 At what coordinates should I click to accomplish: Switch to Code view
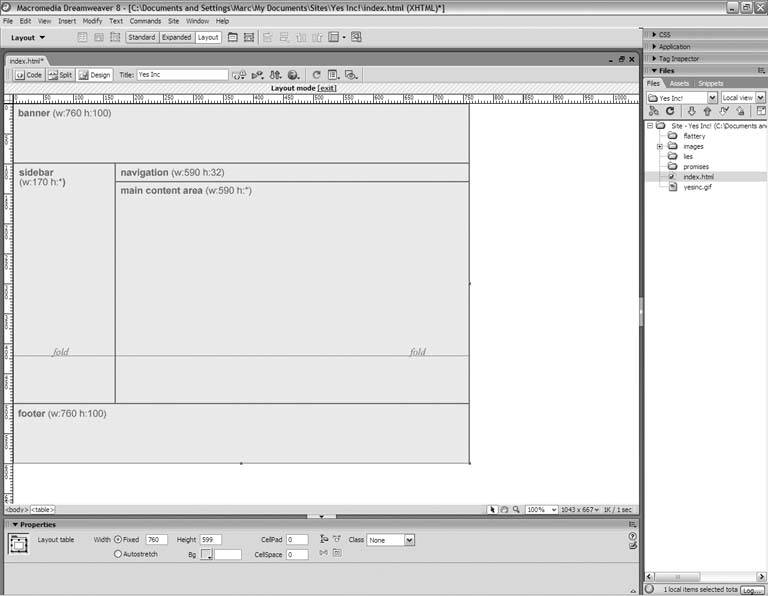pyautogui.click(x=28, y=75)
